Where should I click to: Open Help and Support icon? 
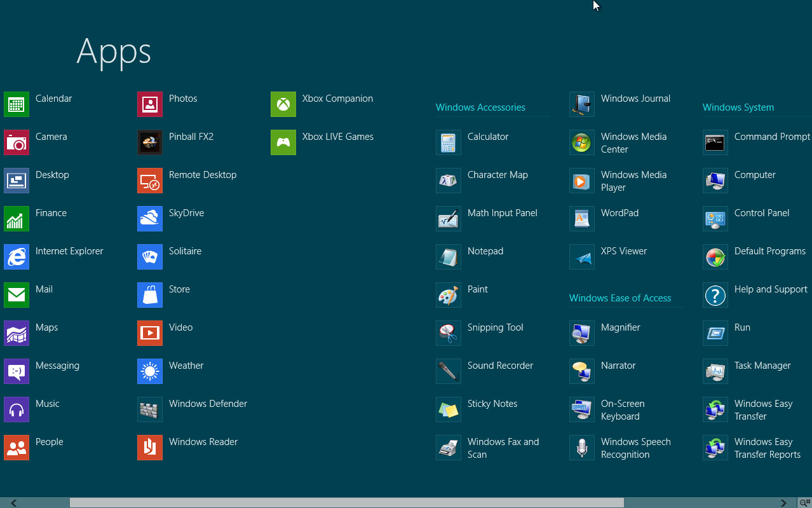(715, 295)
